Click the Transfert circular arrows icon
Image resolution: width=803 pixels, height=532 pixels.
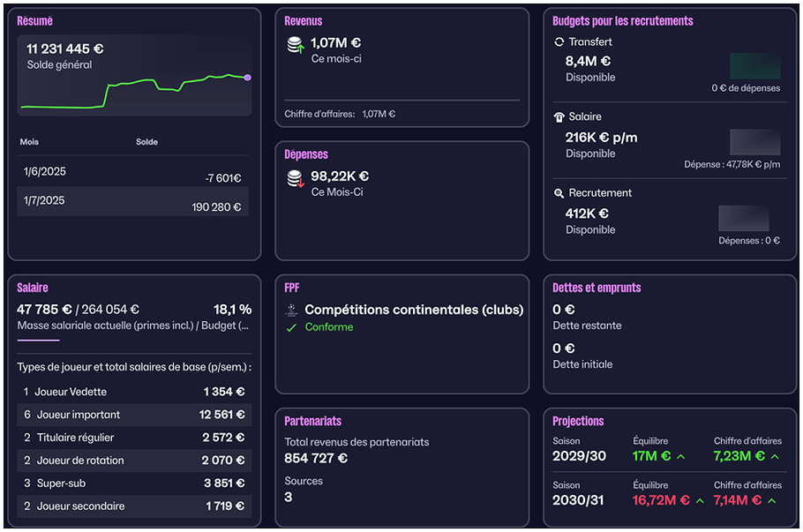pos(559,42)
